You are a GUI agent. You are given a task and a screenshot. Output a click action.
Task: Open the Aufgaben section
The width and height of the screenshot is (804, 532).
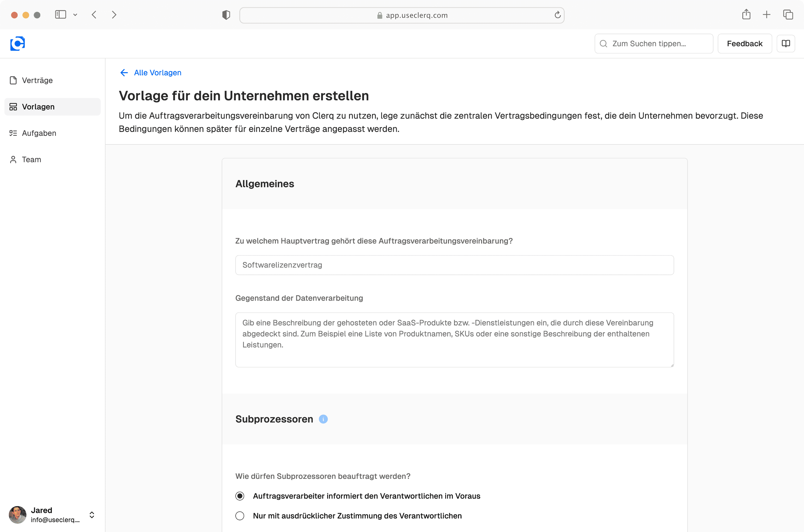click(x=39, y=133)
